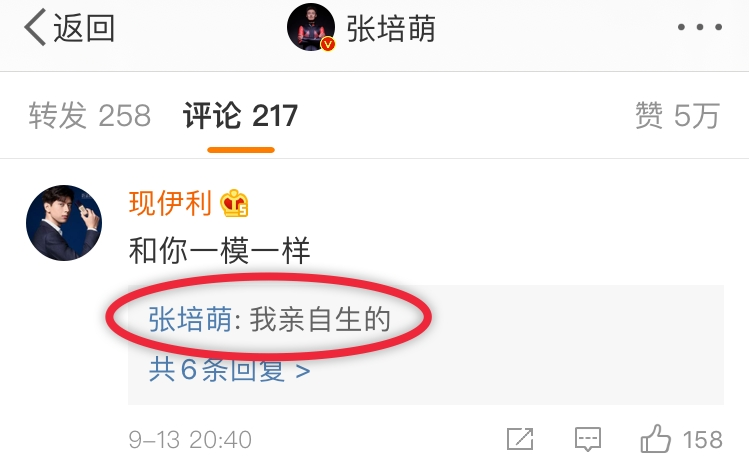Image resolution: width=749 pixels, height=465 pixels.
Task: Tap the repost share icon under comment
Action: [x=520, y=439]
